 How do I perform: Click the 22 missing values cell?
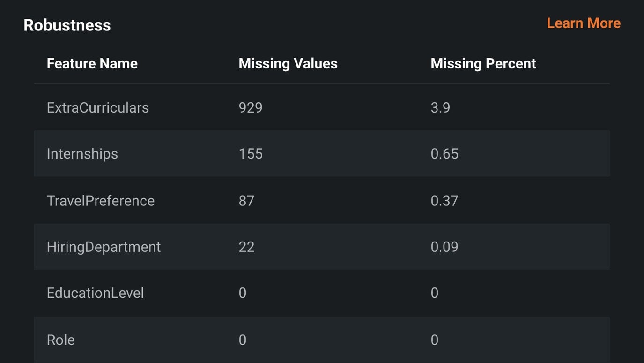247,247
